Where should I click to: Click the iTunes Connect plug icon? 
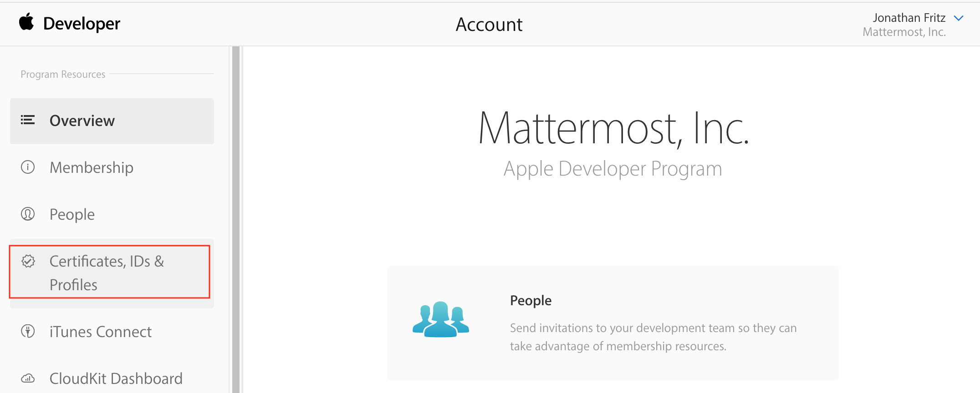coord(28,331)
